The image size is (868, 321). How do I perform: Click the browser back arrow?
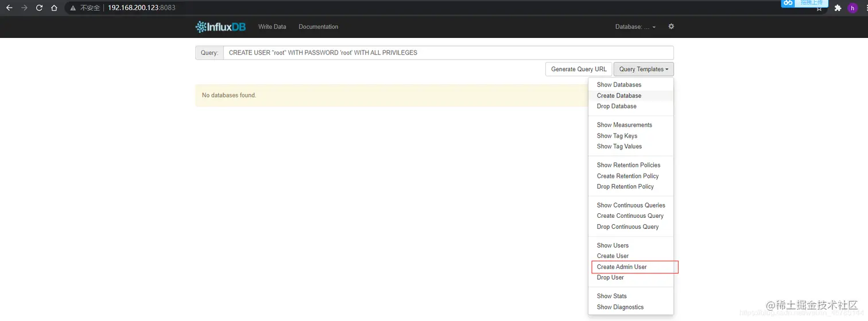[x=9, y=8]
